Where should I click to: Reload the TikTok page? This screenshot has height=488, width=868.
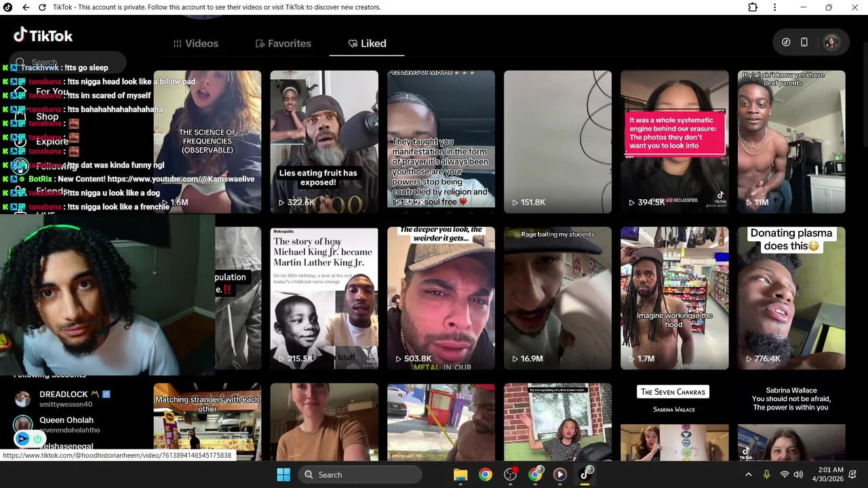pos(42,7)
